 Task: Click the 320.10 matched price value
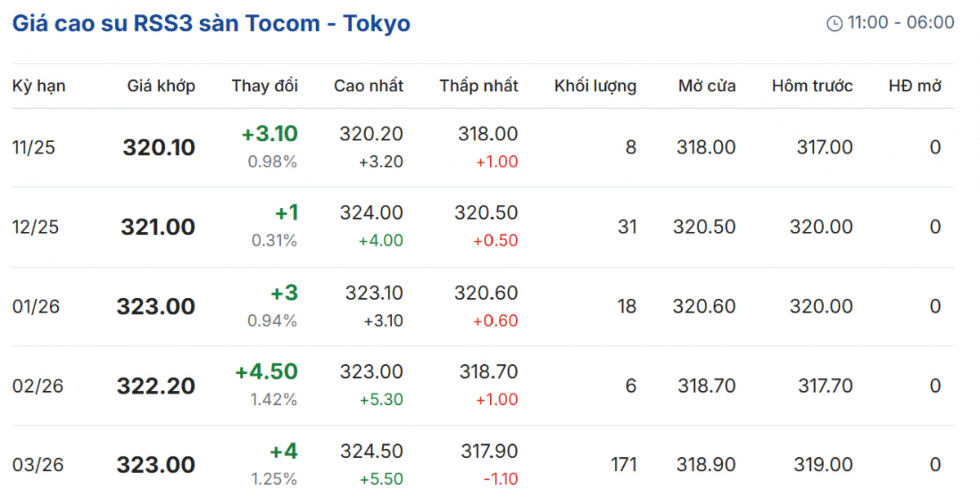click(x=159, y=148)
